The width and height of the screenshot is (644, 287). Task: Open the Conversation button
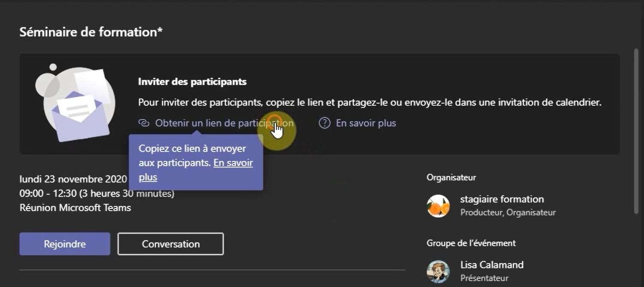click(171, 244)
